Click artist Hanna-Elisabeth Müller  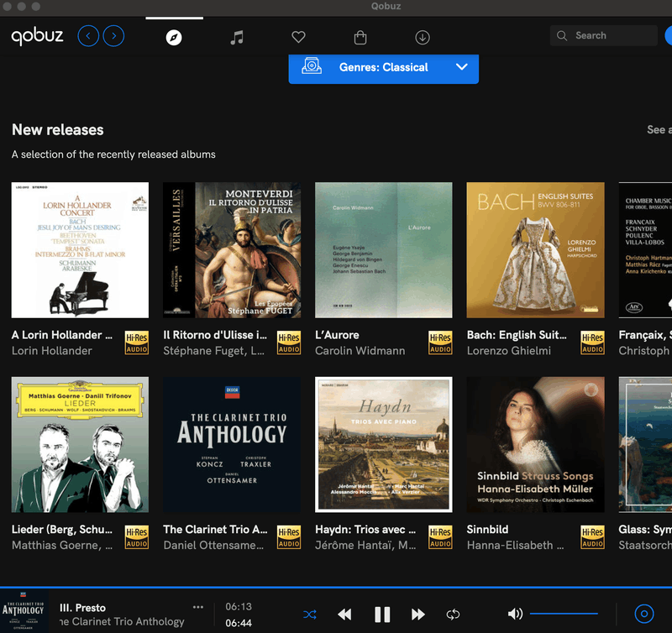[x=515, y=545]
